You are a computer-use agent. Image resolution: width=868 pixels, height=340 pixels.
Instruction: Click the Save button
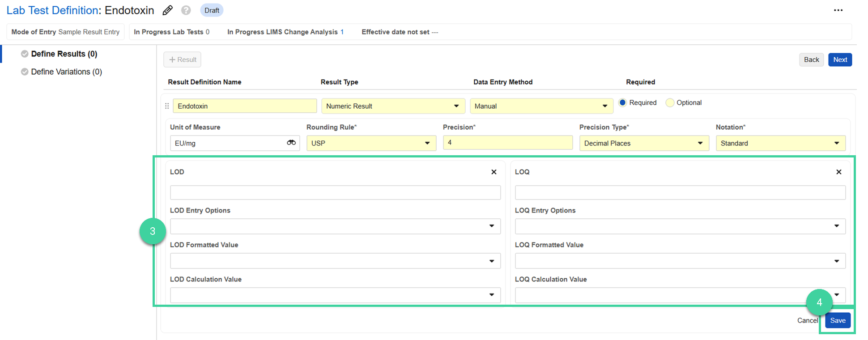click(x=838, y=320)
